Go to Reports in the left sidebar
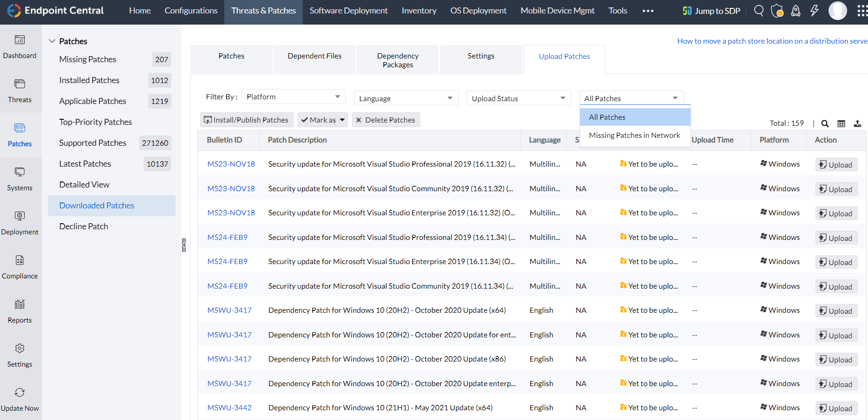 20,311
